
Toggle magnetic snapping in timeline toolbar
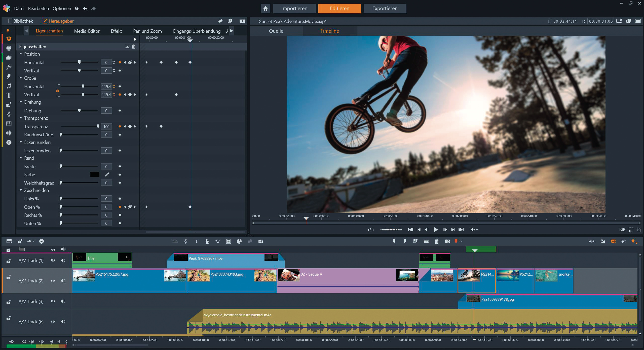click(x=613, y=241)
